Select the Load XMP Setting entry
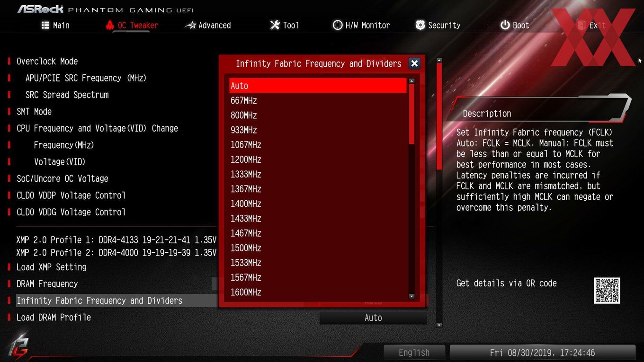 coord(52,267)
